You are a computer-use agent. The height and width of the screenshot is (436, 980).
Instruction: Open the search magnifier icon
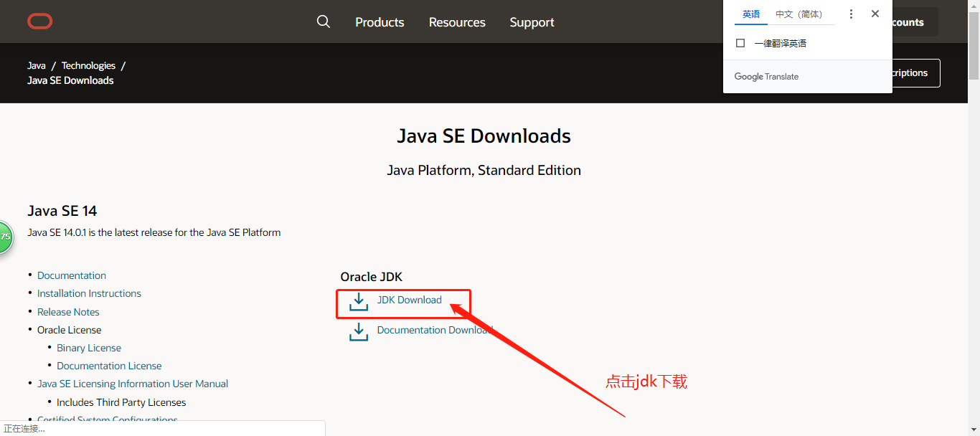[324, 22]
